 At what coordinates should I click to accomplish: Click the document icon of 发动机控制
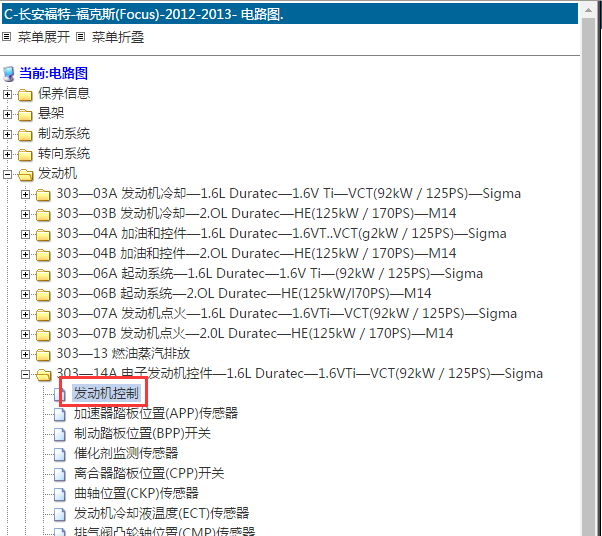pyautogui.click(x=60, y=394)
